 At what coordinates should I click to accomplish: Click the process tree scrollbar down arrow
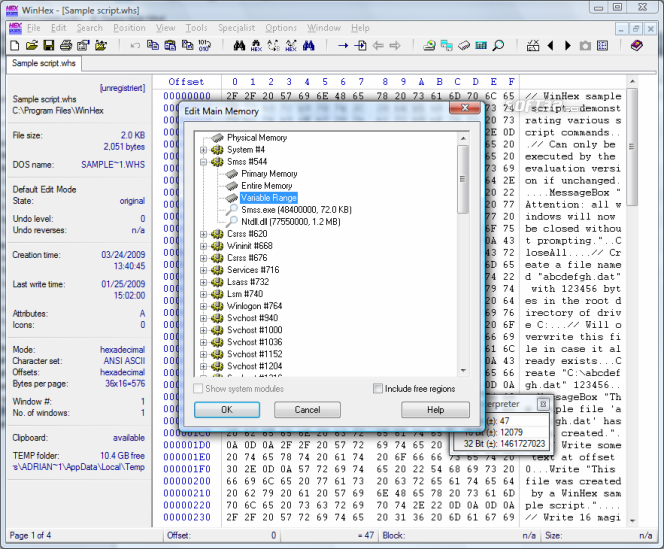pyautogui.click(x=463, y=370)
